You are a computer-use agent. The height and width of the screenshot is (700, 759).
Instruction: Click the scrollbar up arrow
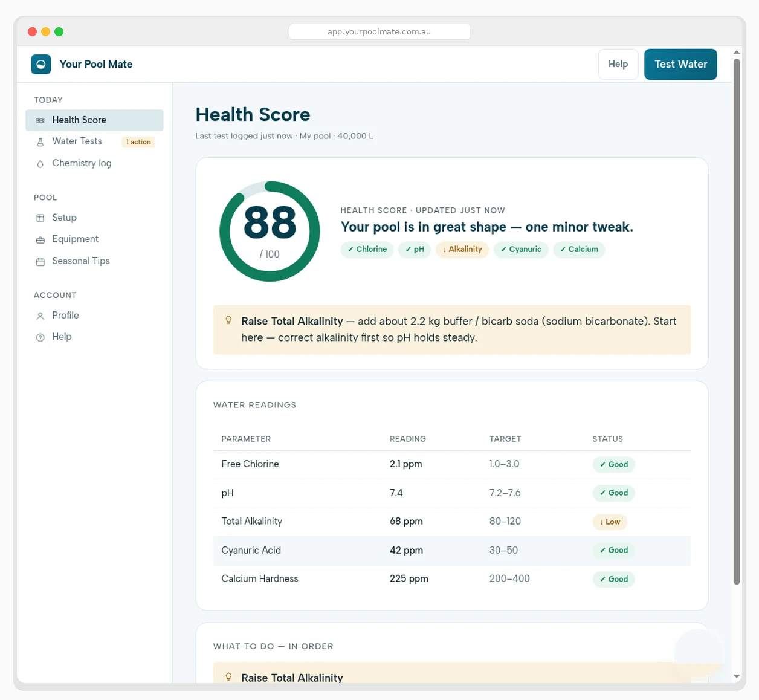[x=737, y=52]
